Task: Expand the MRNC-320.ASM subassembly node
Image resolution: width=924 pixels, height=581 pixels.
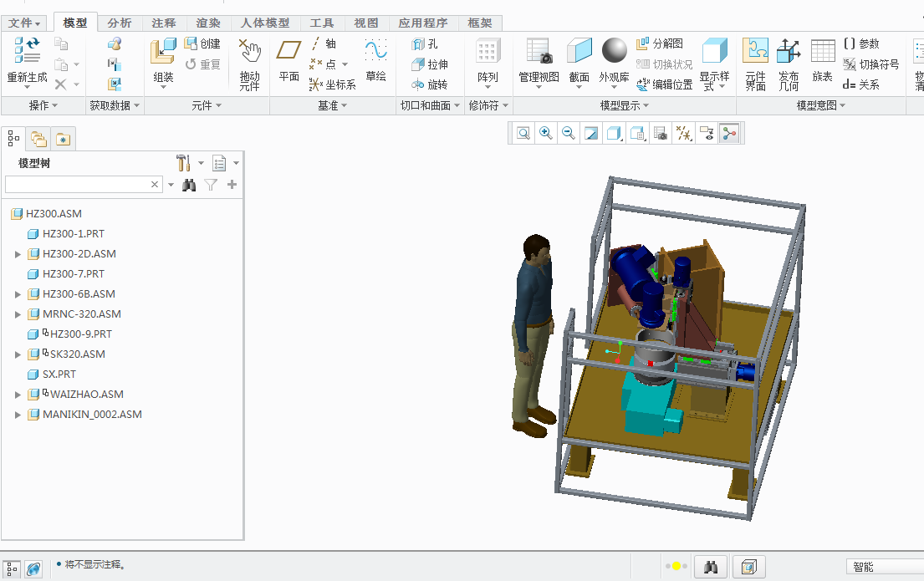Action: pos(18,314)
